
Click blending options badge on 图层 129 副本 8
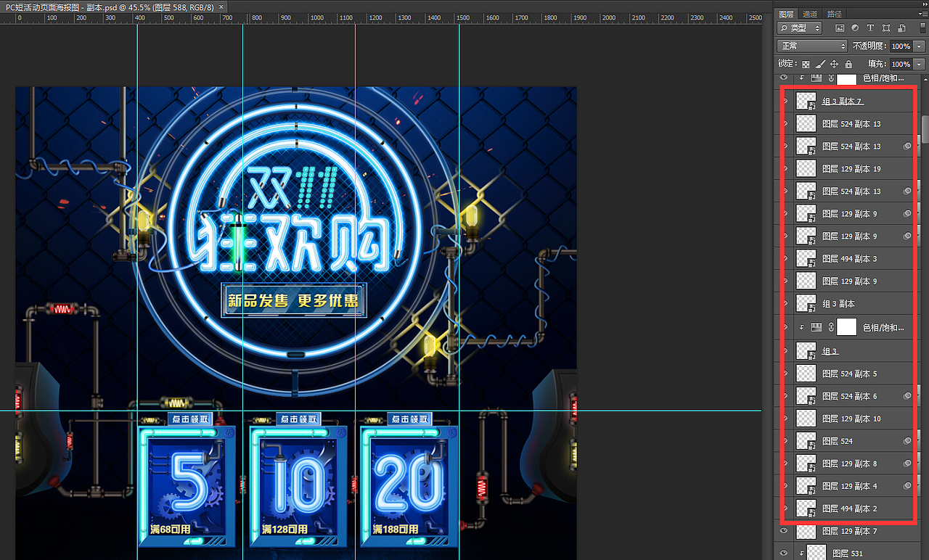click(907, 464)
